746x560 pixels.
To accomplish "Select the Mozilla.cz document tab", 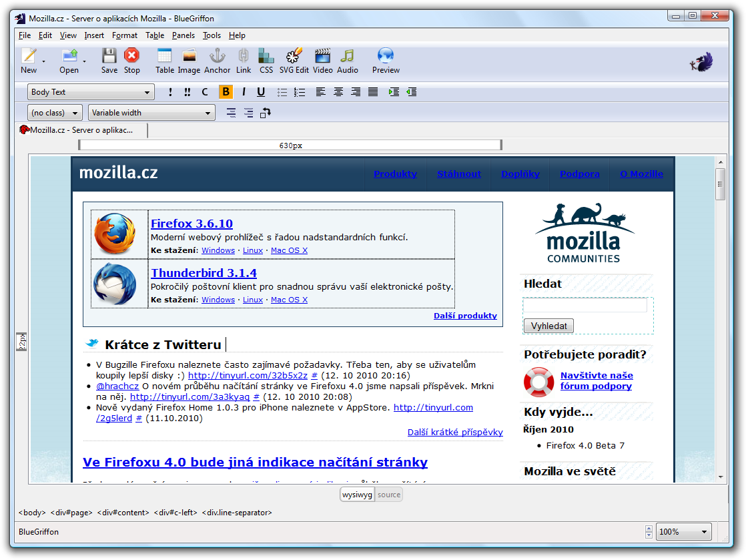I will pyautogui.click(x=82, y=130).
